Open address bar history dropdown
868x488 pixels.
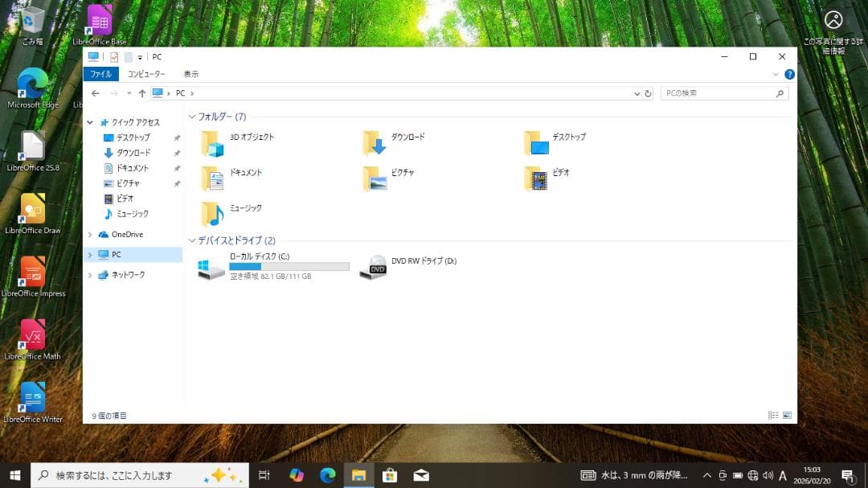tap(637, 93)
